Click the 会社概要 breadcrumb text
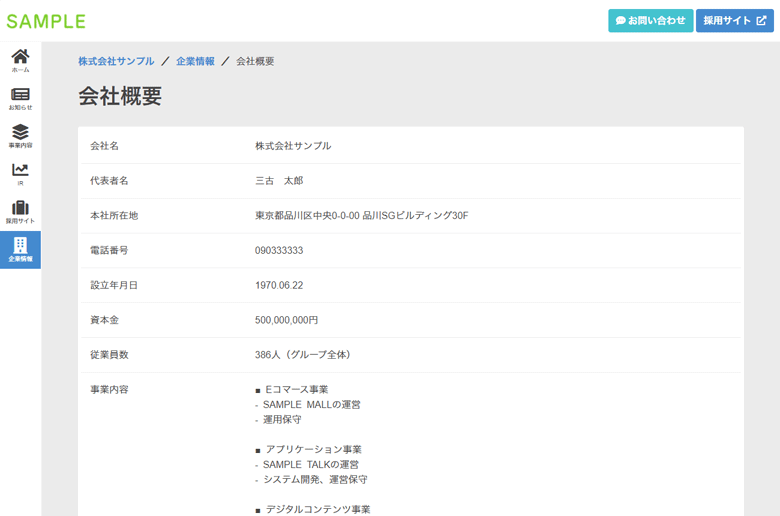 [x=255, y=61]
